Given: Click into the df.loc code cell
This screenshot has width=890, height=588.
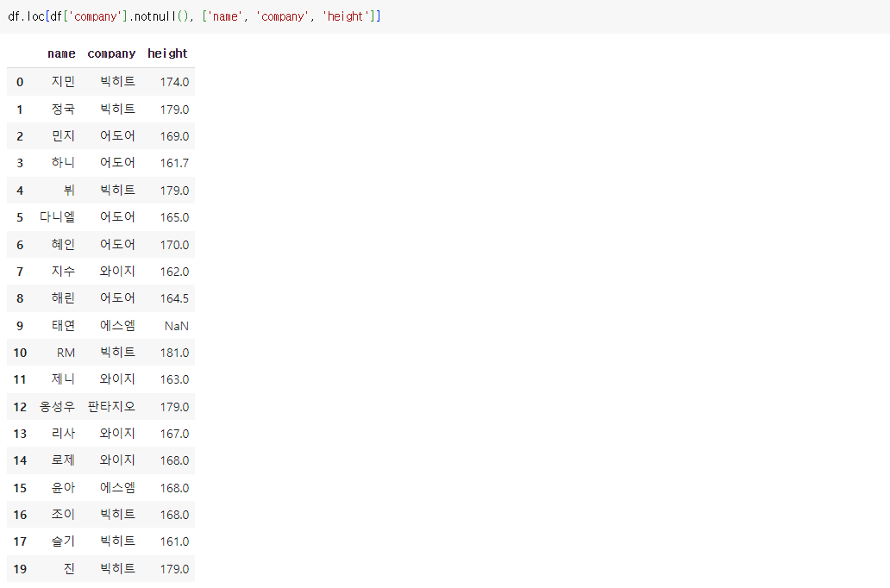Looking at the screenshot, I should point(445,16).
